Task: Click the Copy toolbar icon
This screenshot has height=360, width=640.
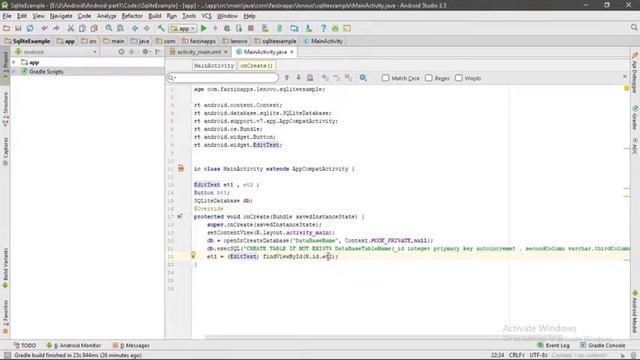Action: coord(82,29)
